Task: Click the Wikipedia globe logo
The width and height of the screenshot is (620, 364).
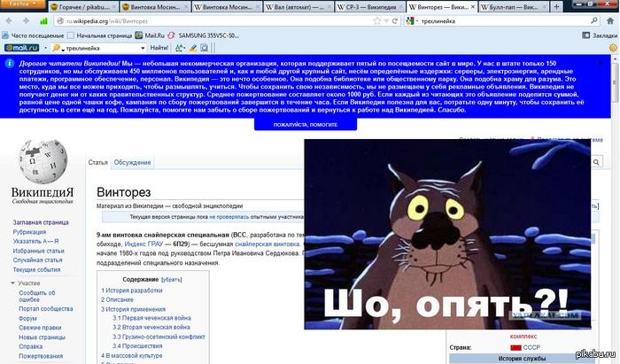Action: pyautogui.click(x=43, y=162)
